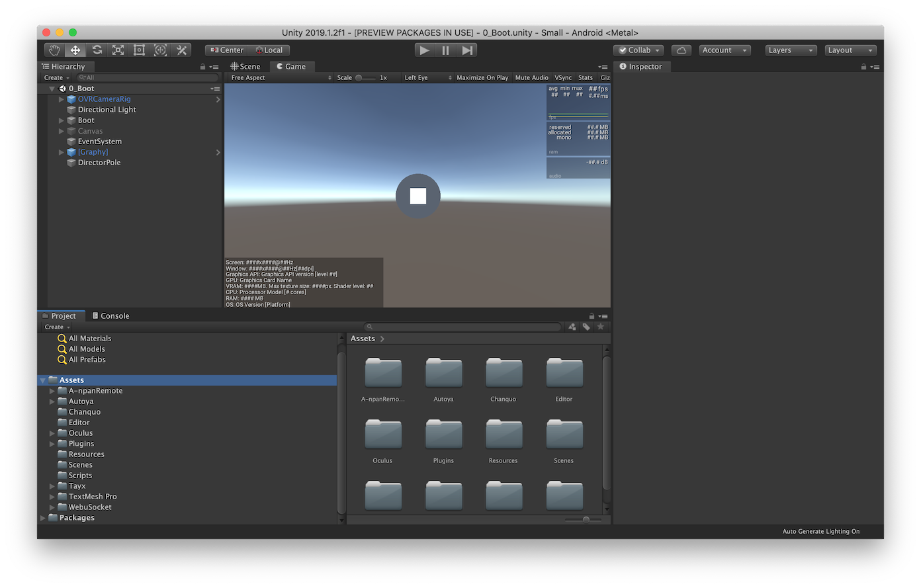Open the custom editor tools icon
This screenshot has width=921, height=588.
(181, 50)
